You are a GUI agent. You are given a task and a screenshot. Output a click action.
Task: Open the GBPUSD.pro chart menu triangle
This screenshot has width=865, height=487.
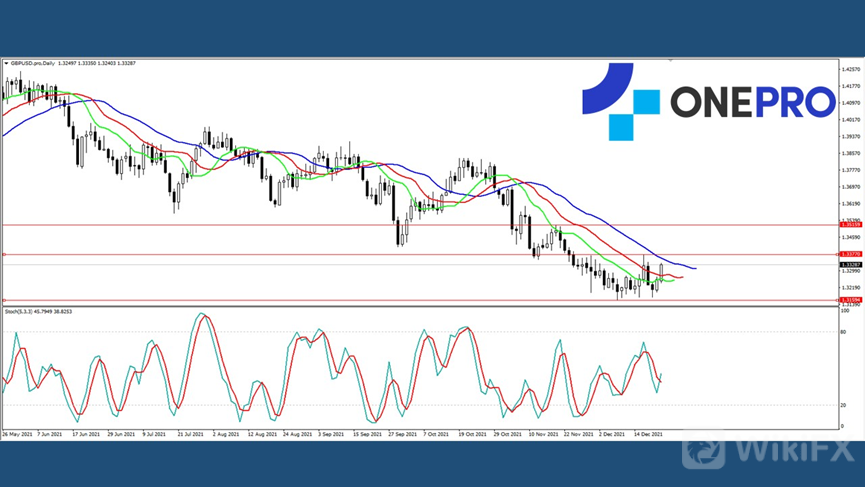tap(6, 64)
